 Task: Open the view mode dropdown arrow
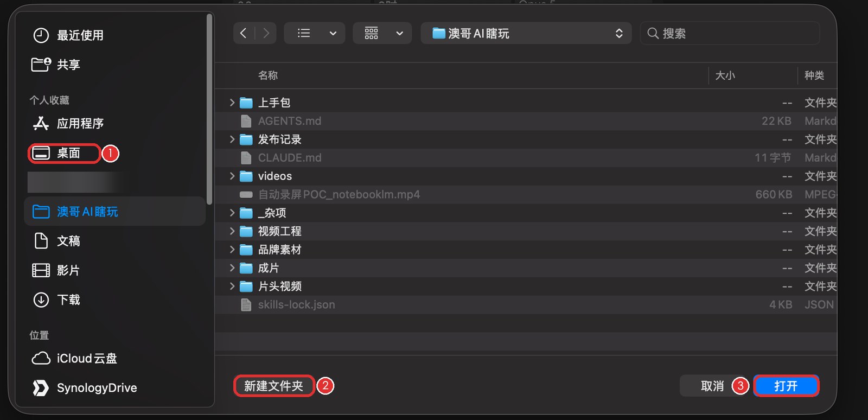click(x=333, y=33)
